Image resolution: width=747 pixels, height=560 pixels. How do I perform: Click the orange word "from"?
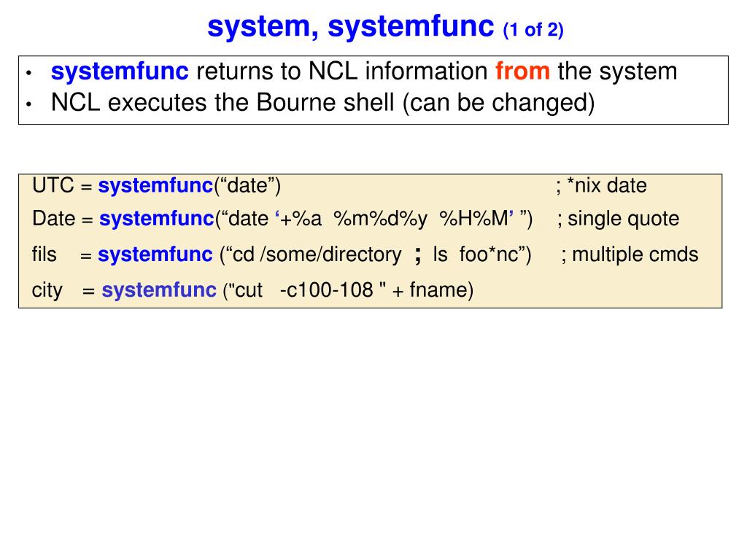pyautogui.click(x=522, y=71)
